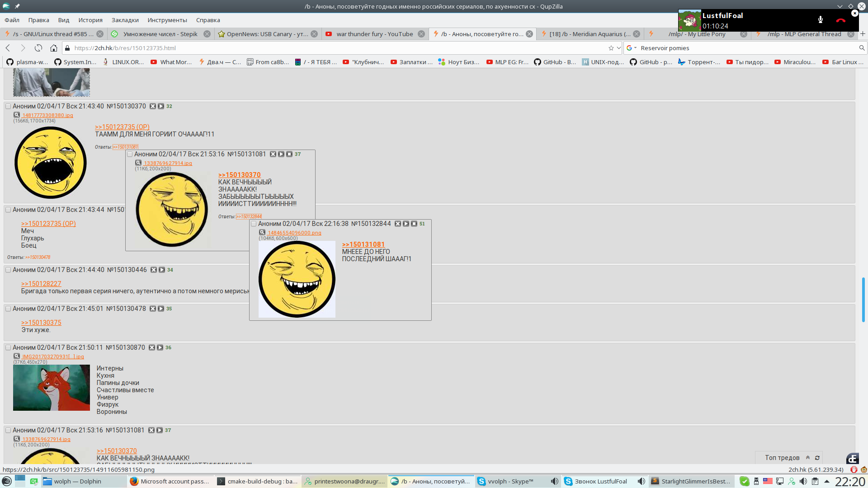Refresh the Топ тредов panel
The height and width of the screenshot is (488, 868).
(x=817, y=458)
